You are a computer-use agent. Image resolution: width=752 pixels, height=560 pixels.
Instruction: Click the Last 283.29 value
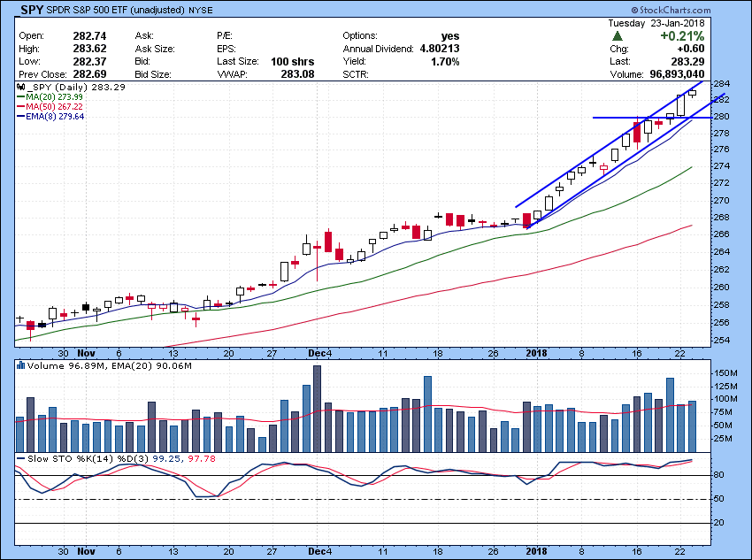pos(687,61)
